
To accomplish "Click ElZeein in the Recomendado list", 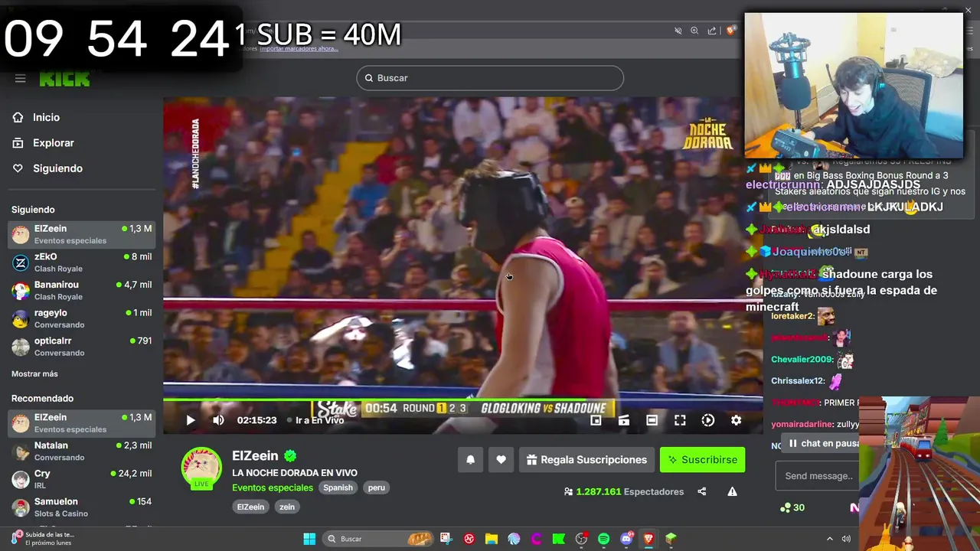I will tap(81, 422).
